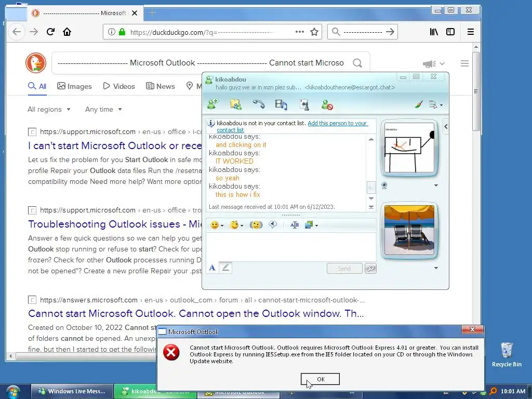Image resolution: width=532 pixels, height=399 pixels.
Task: Click the DuckDuckGo search query field
Action: pyautogui.click(x=201, y=63)
